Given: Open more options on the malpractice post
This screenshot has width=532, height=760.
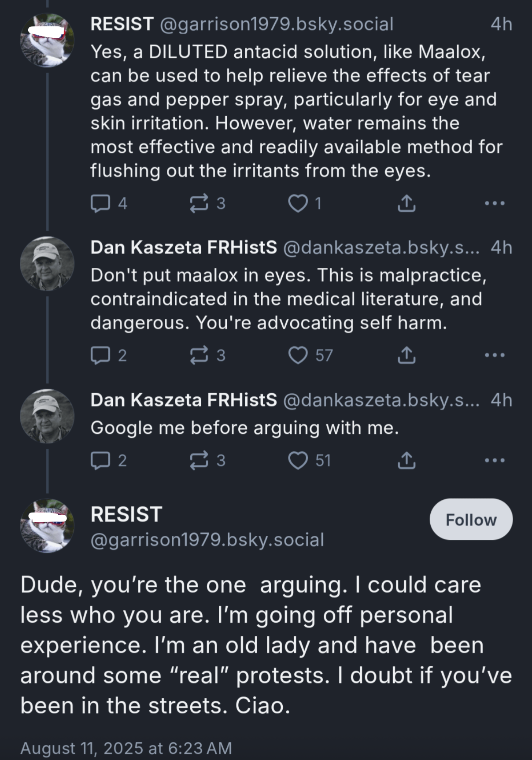Looking at the screenshot, I should (x=494, y=355).
